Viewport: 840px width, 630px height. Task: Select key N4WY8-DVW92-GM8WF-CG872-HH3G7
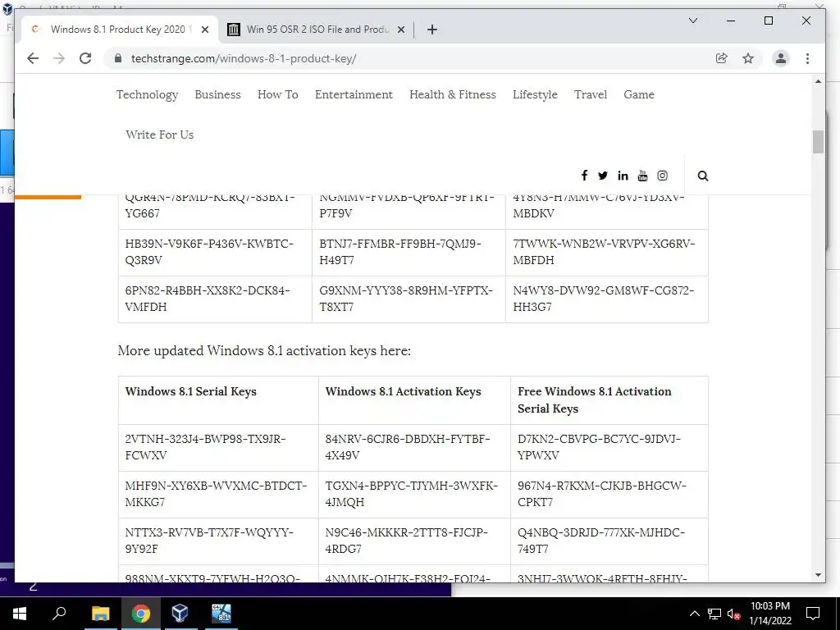tap(604, 299)
